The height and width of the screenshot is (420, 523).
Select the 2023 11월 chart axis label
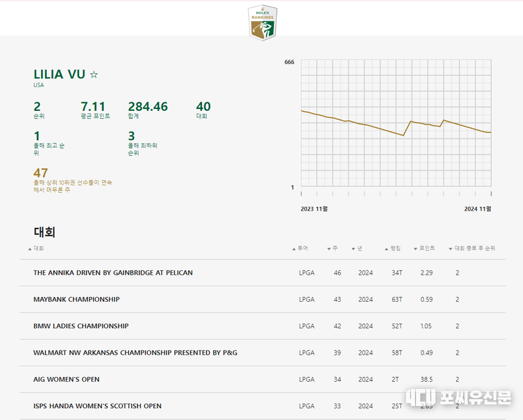(x=314, y=209)
